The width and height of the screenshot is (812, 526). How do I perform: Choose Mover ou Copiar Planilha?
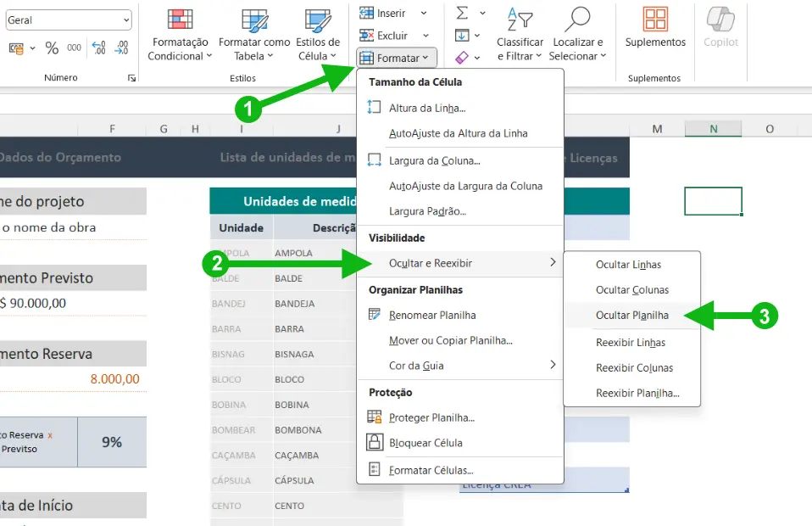click(x=460, y=340)
